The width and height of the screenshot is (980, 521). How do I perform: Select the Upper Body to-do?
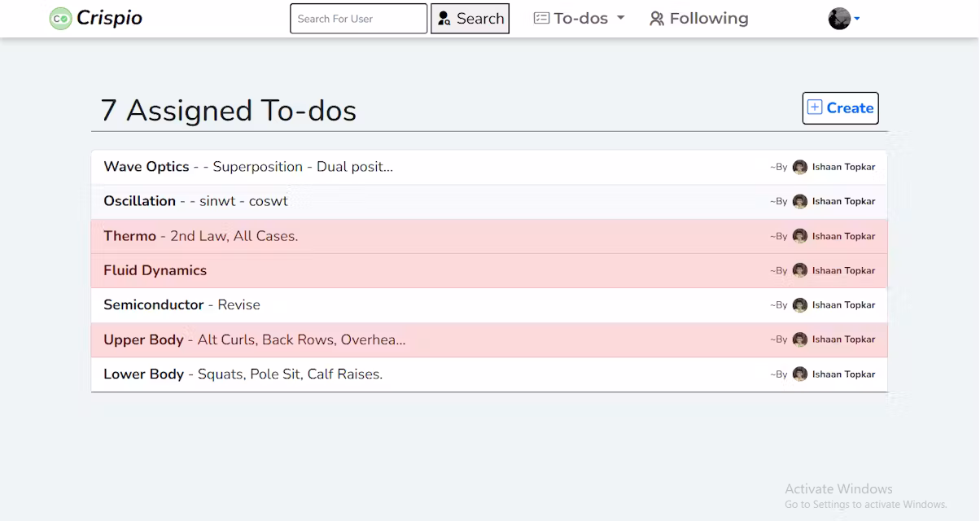point(144,339)
